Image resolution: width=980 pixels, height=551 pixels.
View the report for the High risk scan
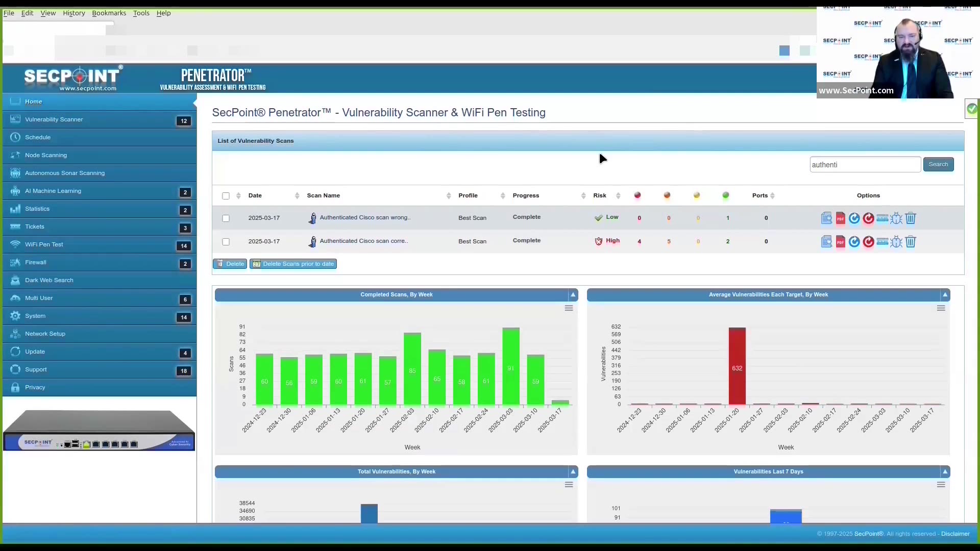826,242
